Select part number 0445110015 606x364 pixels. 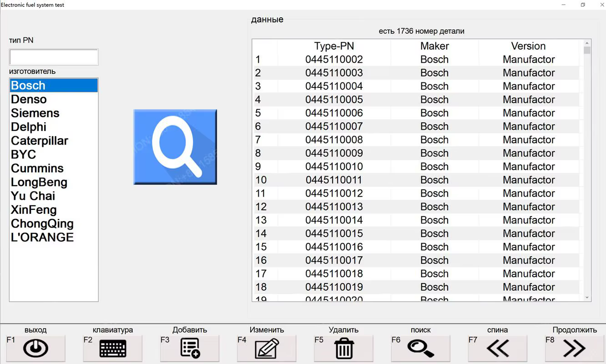[334, 233]
